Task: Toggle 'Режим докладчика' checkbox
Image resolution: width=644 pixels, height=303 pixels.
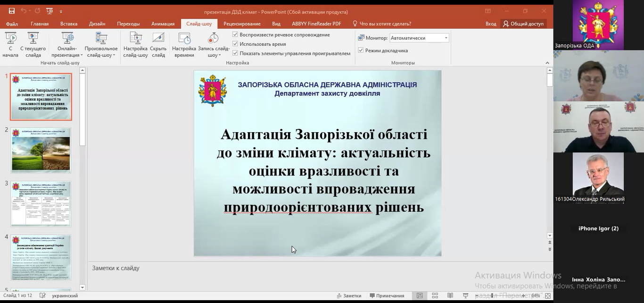Action: tap(361, 50)
